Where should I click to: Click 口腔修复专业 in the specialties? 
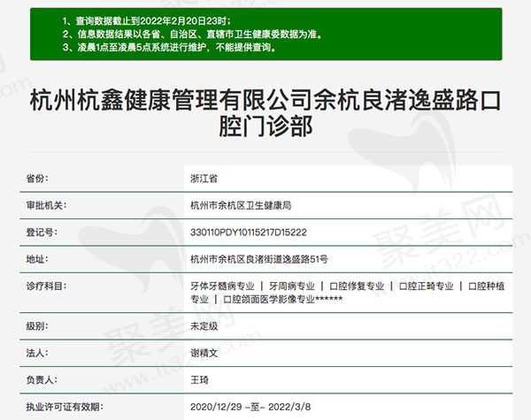[357, 286]
